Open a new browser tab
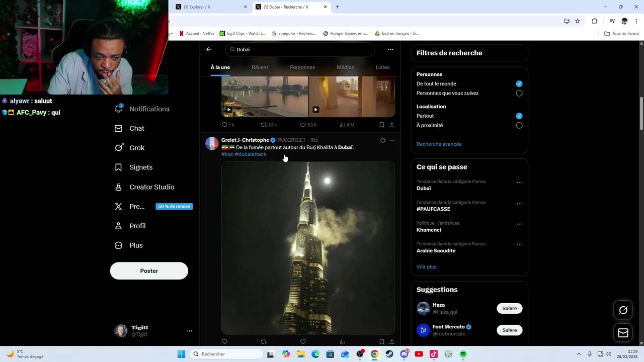The width and height of the screenshot is (644, 362). coord(337,7)
